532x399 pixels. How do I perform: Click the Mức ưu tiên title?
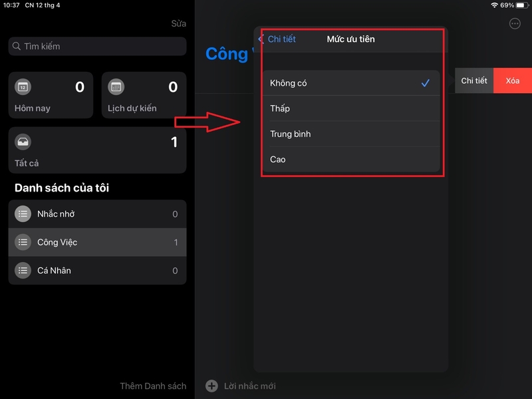[351, 39]
